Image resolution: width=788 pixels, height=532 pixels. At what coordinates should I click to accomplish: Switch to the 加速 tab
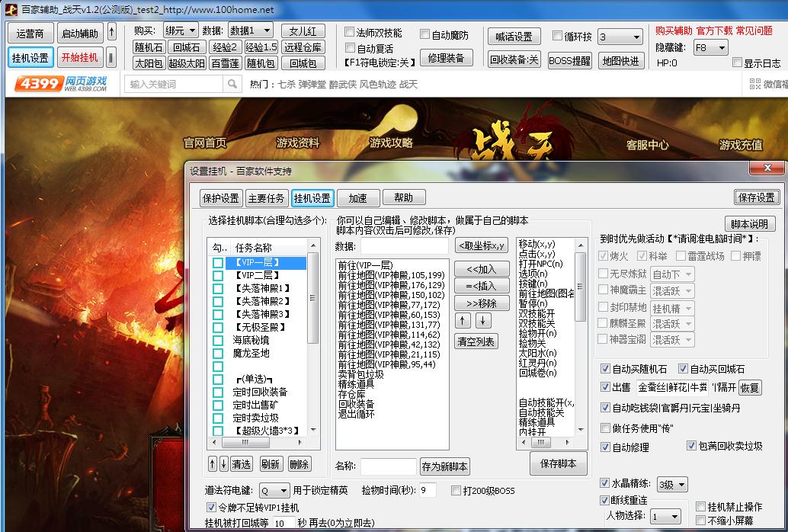[358, 197]
